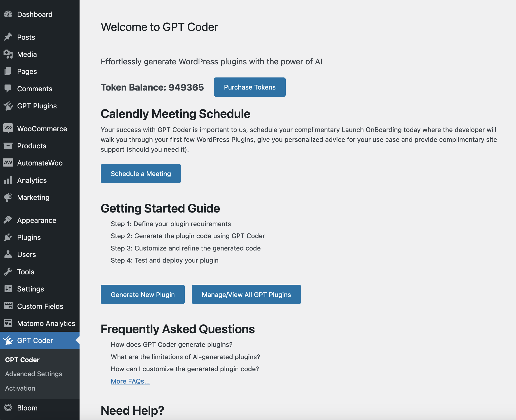Click the Appearance paintbrush icon
Screen dimensions: 516x420
tap(8, 220)
